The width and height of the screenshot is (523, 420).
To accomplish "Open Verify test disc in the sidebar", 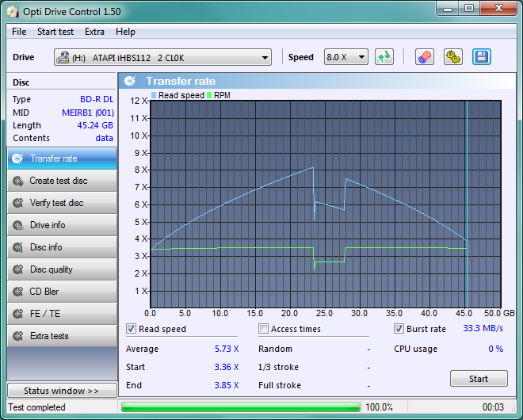I will click(62, 203).
